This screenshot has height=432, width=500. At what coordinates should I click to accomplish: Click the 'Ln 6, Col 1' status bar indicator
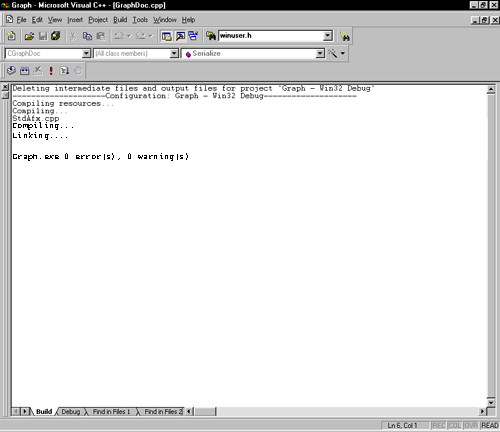pos(405,425)
